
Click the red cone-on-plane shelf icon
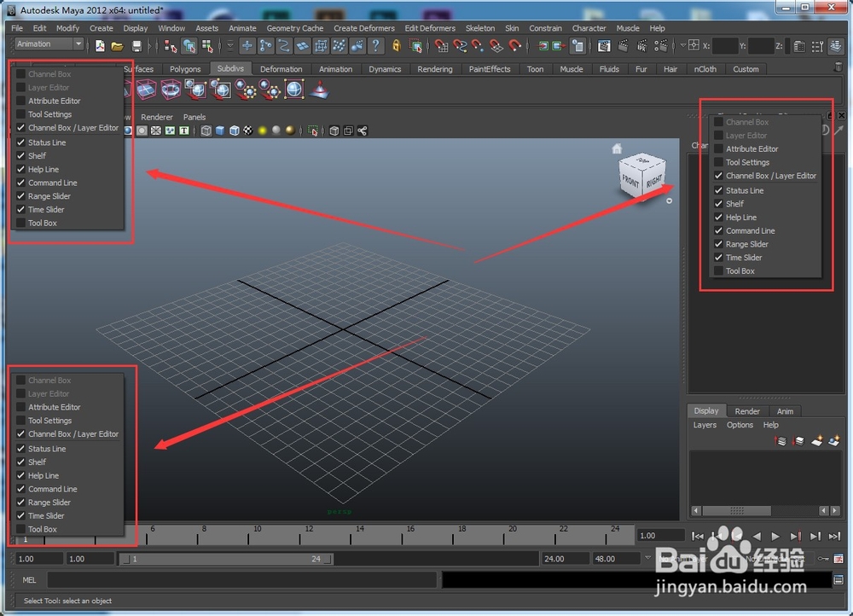[x=320, y=90]
